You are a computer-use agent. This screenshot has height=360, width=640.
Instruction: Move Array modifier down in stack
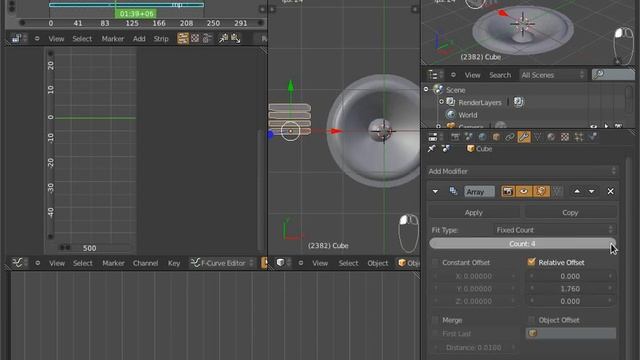[x=591, y=191]
